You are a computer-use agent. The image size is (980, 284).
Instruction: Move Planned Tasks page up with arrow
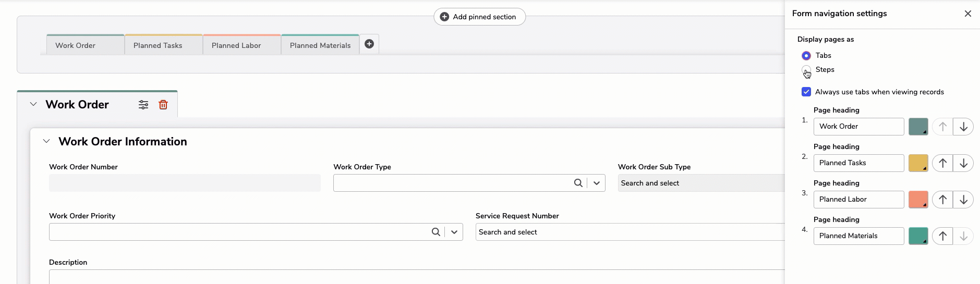[x=942, y=163]
